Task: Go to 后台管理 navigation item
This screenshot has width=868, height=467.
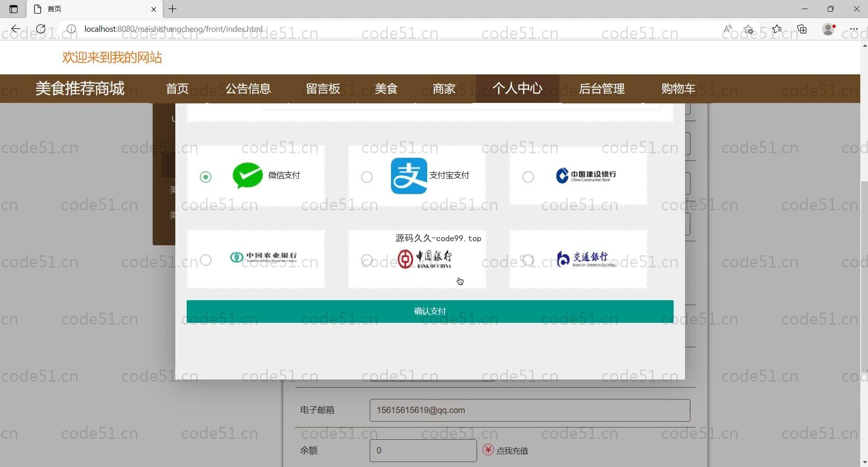Action: pyautogui.click(x=602, y=88)
